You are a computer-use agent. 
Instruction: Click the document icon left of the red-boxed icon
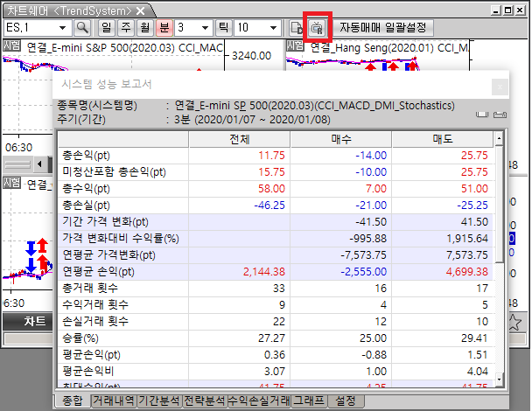tap(297, 27)
